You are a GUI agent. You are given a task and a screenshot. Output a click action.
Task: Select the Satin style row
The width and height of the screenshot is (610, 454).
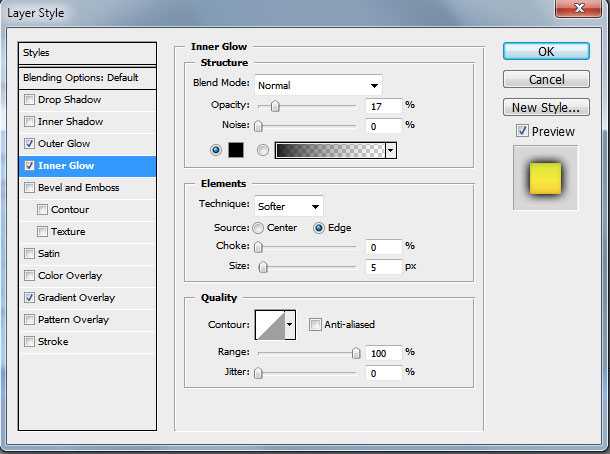pos(87,254)
